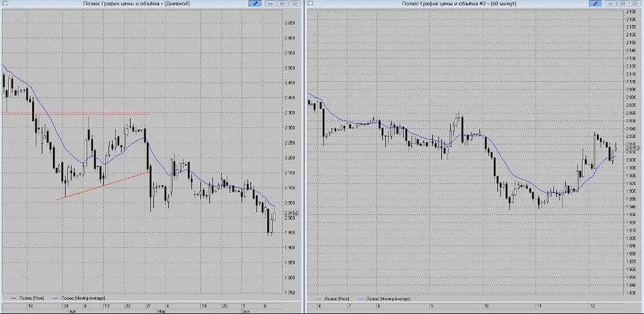Click the Полюс [Price] legend in daily chart

28,297
